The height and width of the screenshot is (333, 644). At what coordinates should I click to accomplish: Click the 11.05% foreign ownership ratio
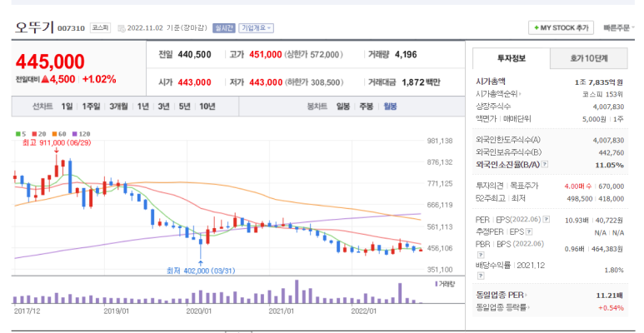610,165
